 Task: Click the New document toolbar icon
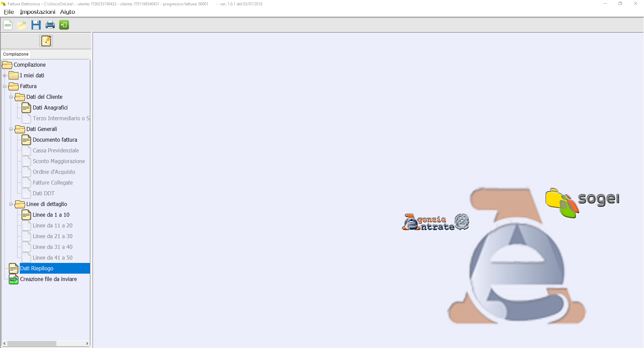8,25
